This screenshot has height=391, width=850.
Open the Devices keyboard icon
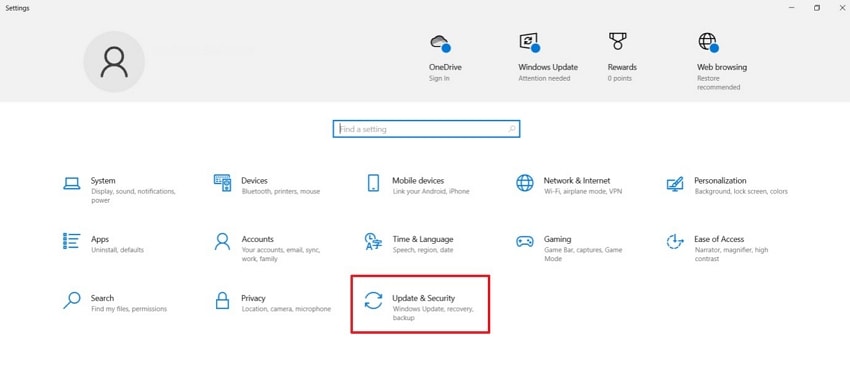223,183
